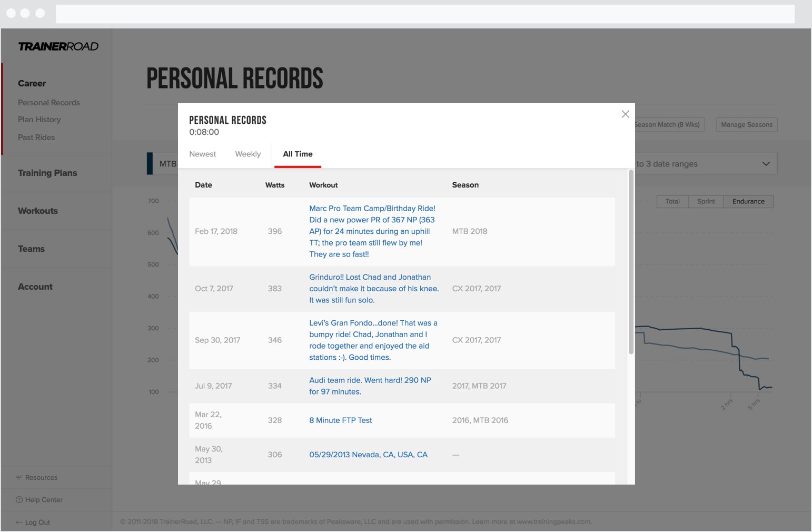812x532 pixels.
Task: Open Training Plans in the sidebar
Action: coord(47,173)
